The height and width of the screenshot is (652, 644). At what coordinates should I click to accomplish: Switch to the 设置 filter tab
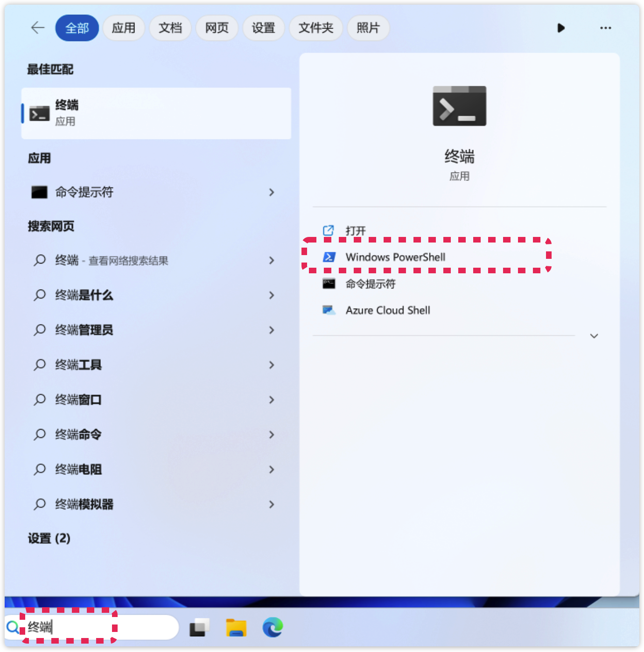(264, 28)
